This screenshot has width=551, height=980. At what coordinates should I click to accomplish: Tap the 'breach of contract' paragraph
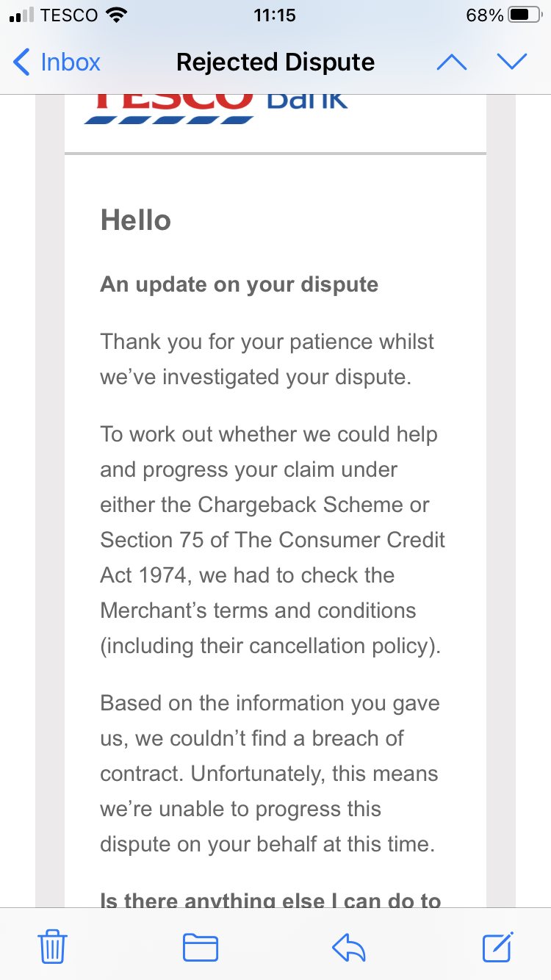click(x=270, y=774)
